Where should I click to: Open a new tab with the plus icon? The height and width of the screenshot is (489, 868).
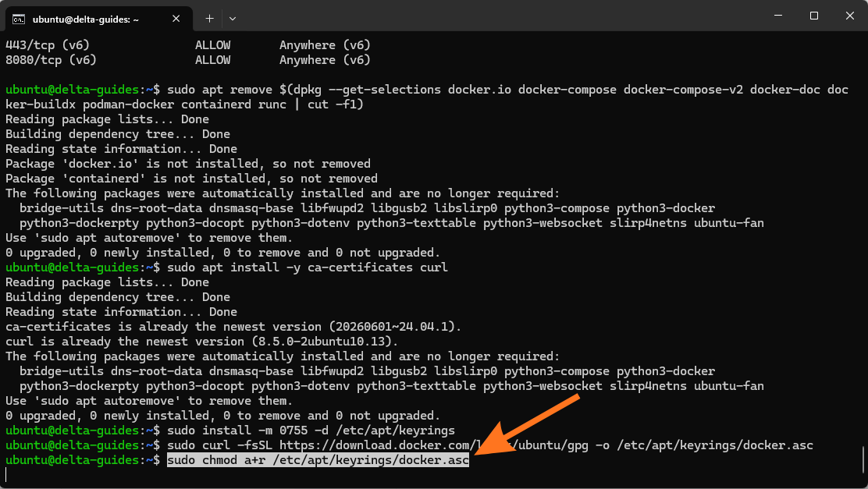tap(209, 19)
